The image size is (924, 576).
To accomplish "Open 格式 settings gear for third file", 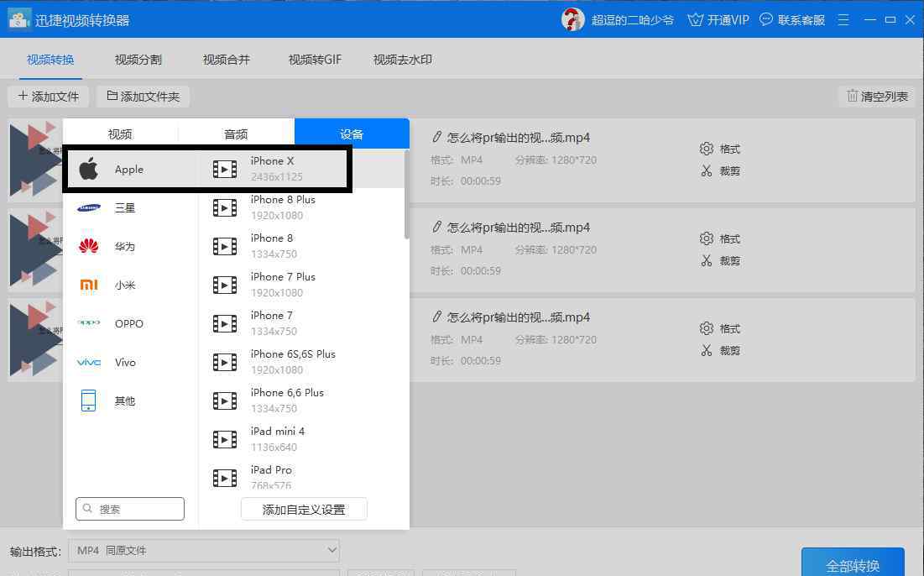I will point(706,327).
